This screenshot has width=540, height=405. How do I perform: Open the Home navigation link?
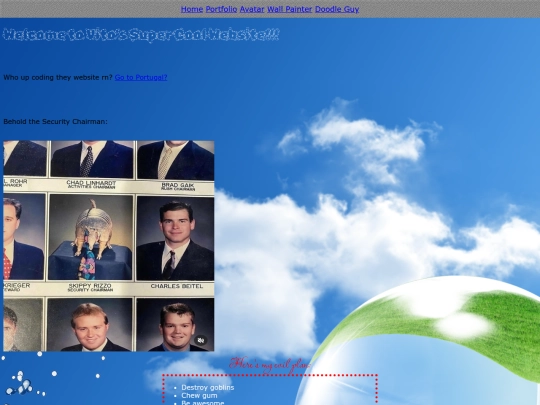pyautogui.click(x=192, y=9)
